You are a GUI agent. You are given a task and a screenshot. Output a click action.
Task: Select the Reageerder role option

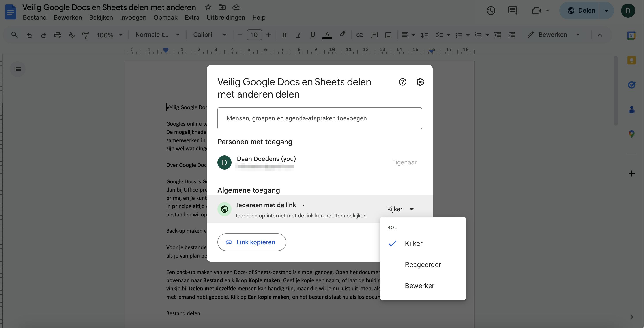(x=423, y=265)
